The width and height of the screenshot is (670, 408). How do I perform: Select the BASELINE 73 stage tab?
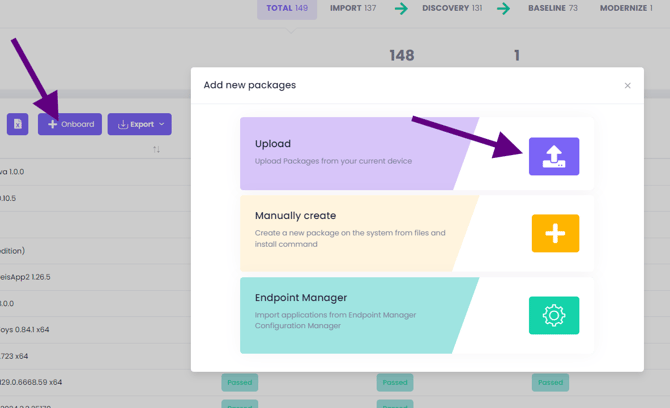pyautogui.click(x=553, y=9)
